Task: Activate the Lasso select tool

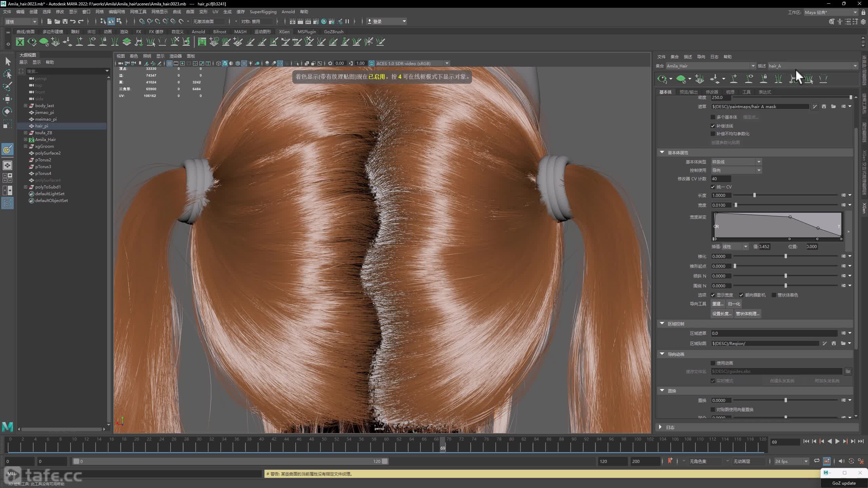Action: click(x=7, y=74)
